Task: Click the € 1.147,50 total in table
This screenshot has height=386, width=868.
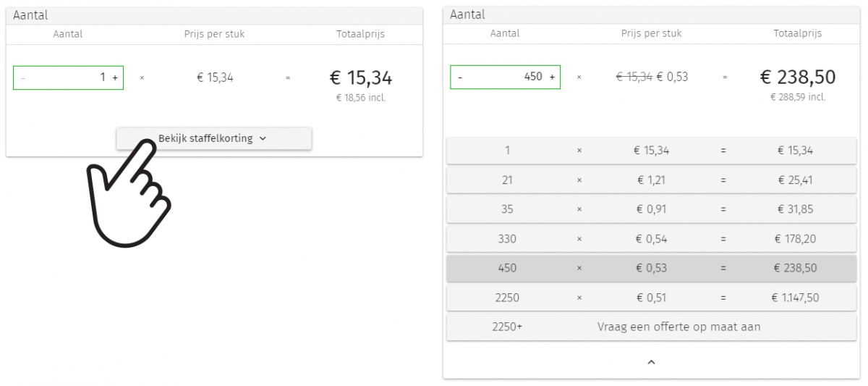Action: point(796,298)
